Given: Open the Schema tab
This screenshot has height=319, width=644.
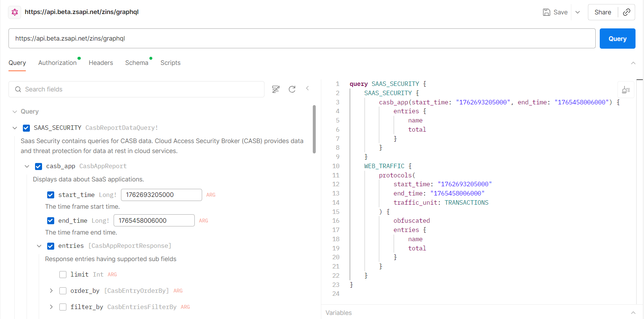Looking at the screenshot, I should [136, 63].
